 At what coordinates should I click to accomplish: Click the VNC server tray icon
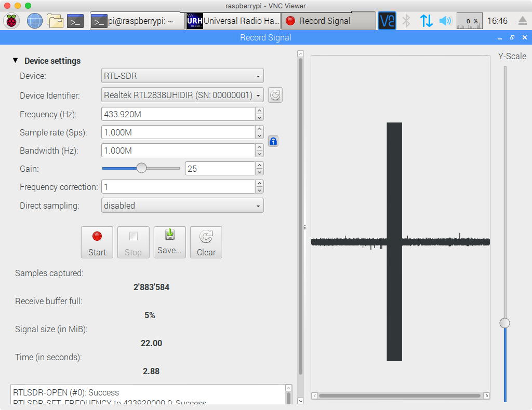coord(387,21)
